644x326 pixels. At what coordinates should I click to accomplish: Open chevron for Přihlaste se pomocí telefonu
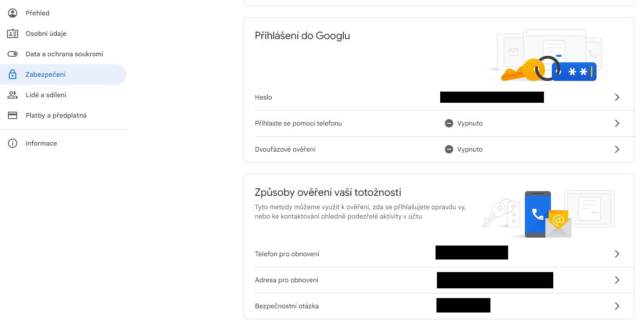pos(617,123)
